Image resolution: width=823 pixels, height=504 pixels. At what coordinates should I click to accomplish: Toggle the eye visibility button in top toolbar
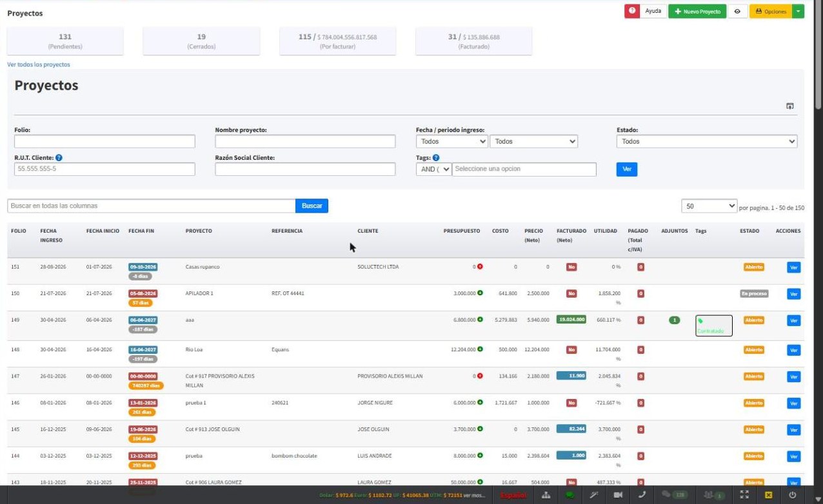[x=737, y=12]
